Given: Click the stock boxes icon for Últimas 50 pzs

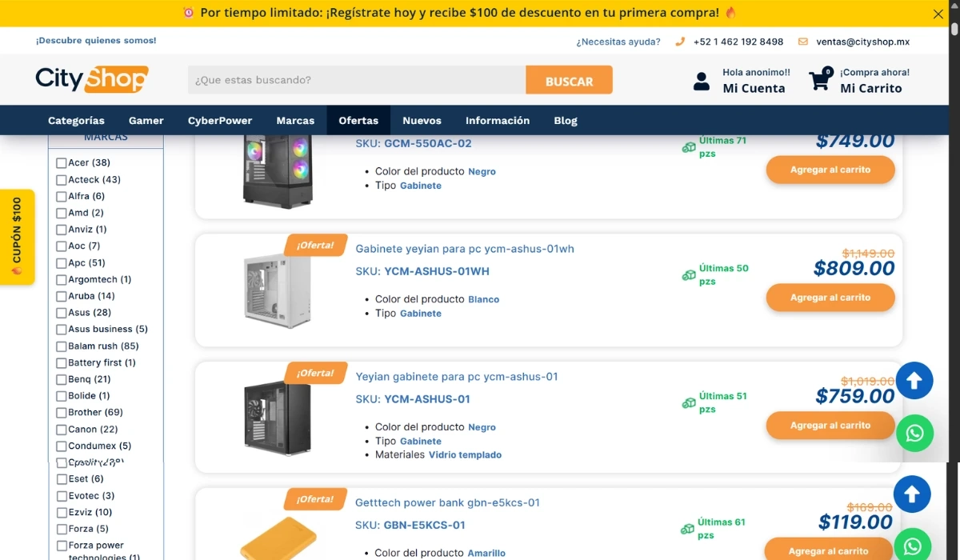Looking at the screenshot, I should pyautogui.click(x=689, y=275).
